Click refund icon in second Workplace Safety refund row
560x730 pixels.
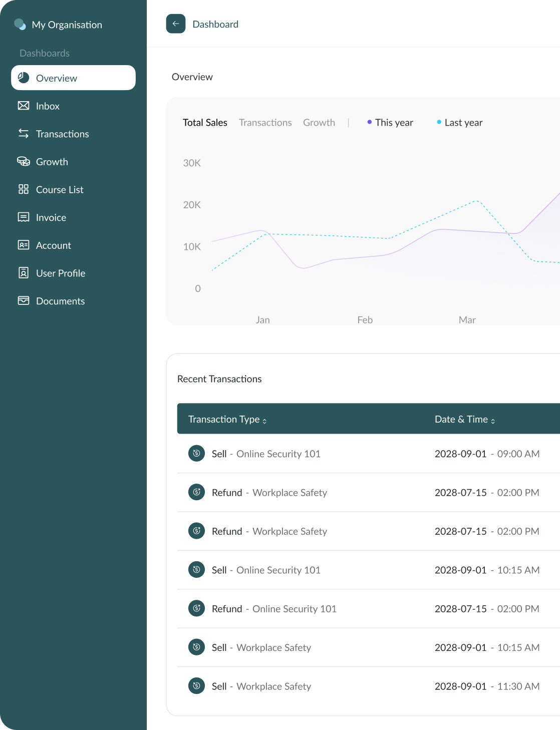[x=196, y=531]
